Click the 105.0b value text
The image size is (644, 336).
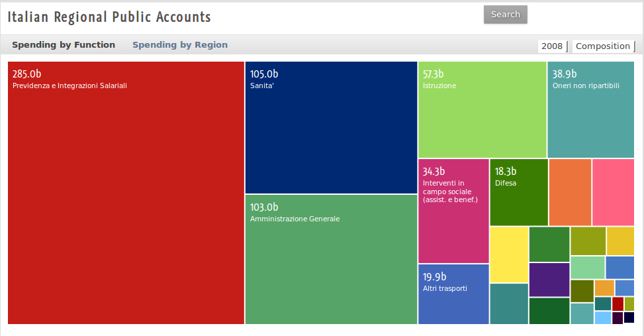(x=264, y=74)
